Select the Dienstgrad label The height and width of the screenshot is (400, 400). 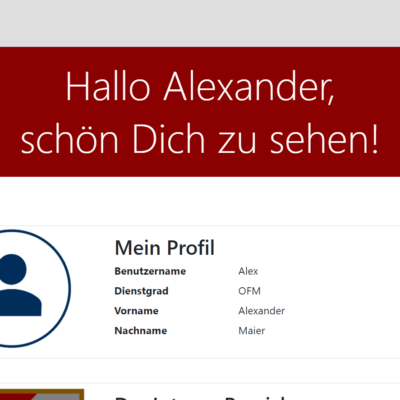coord(141,291)
